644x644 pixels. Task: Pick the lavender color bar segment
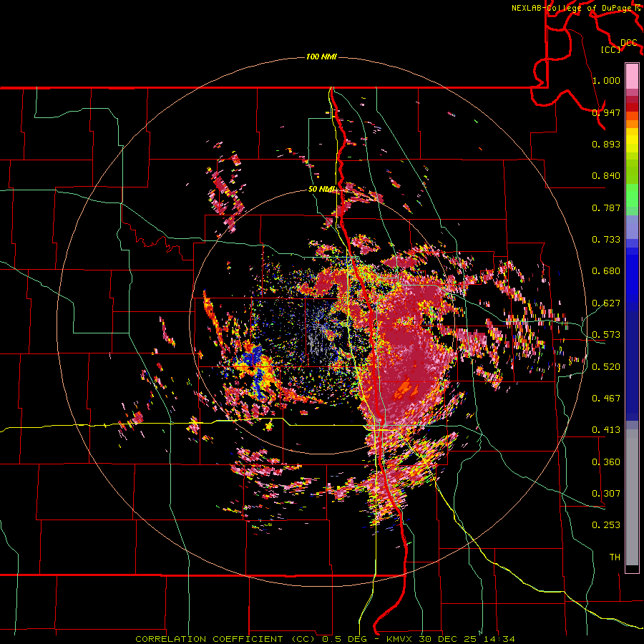tap(632, 227)
